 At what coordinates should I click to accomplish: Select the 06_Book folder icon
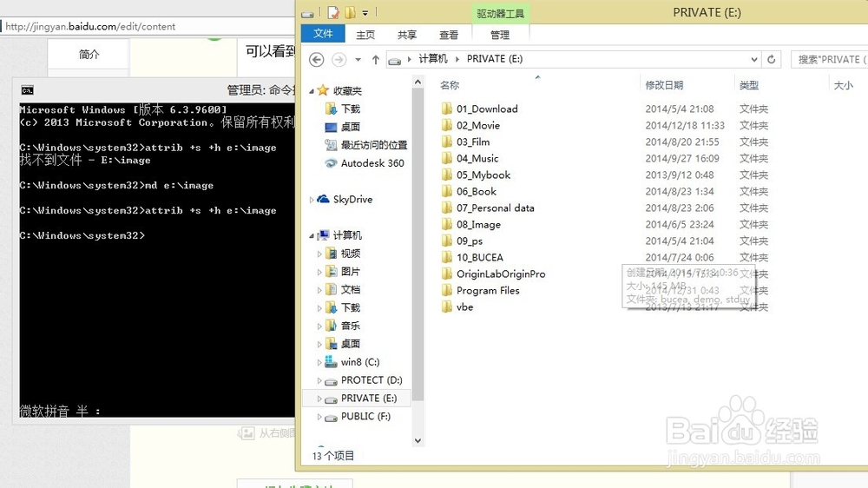[x=447, y=192]
